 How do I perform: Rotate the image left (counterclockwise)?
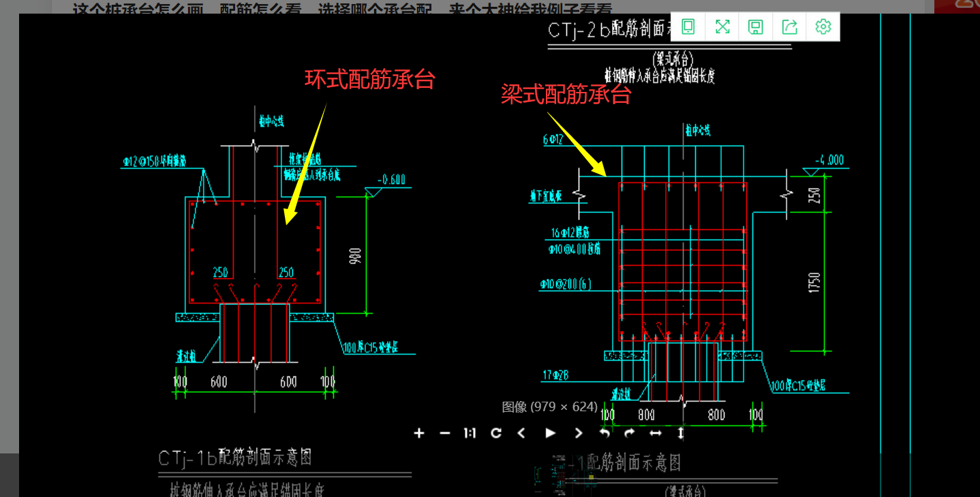click(x=604, y=433)
